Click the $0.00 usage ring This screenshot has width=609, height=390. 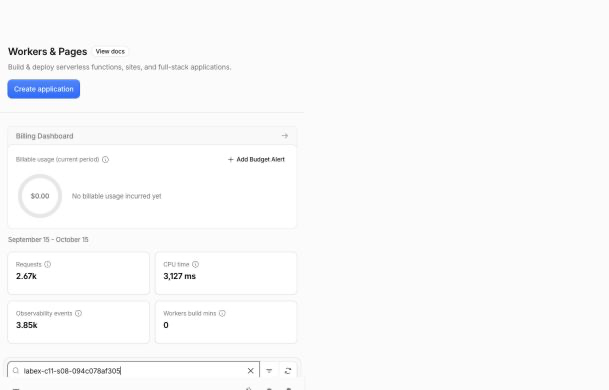pyautogui.click(x=40, y=196)
